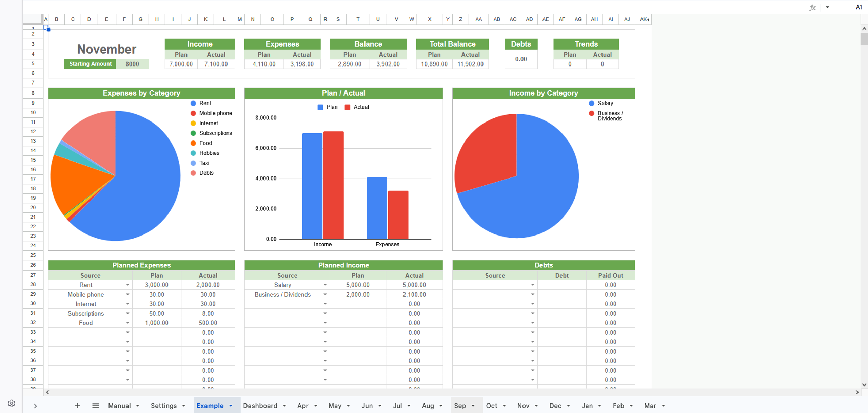Open first Debts source dropdown in row 28
Image resolution: width=868 pixels, height=413 pixels.
[533, 285]
